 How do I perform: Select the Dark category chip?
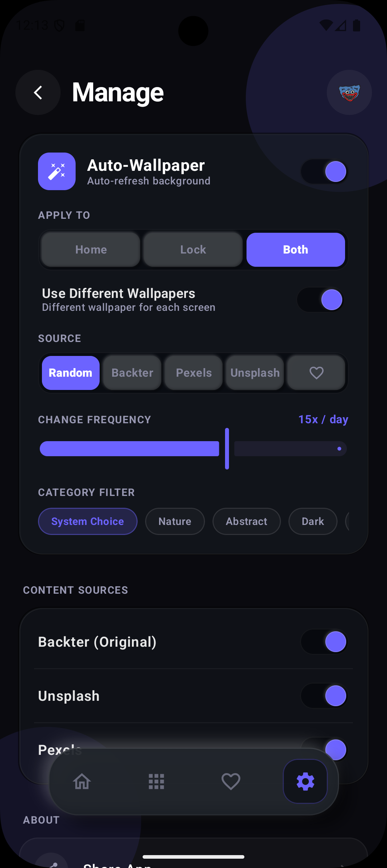pos(313,521)
